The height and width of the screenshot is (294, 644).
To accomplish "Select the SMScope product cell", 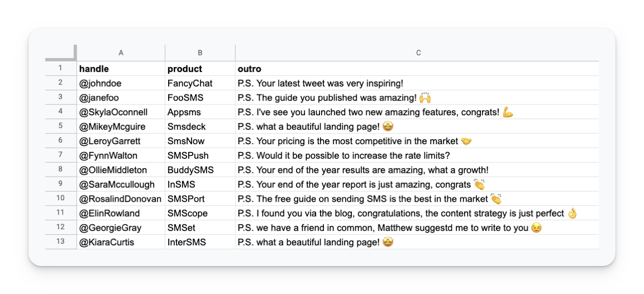I will coord(200,213).
